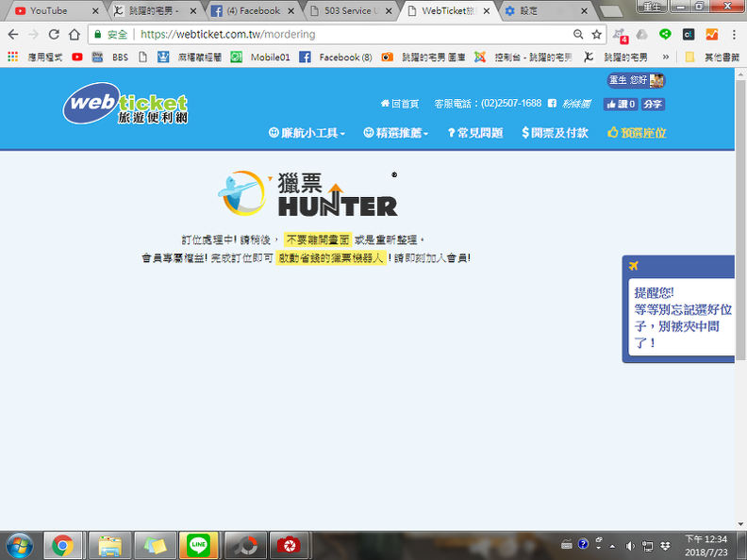Open the red camera app in taskbar
Viewport: 747px width, 560px height.
pos(289,545)
